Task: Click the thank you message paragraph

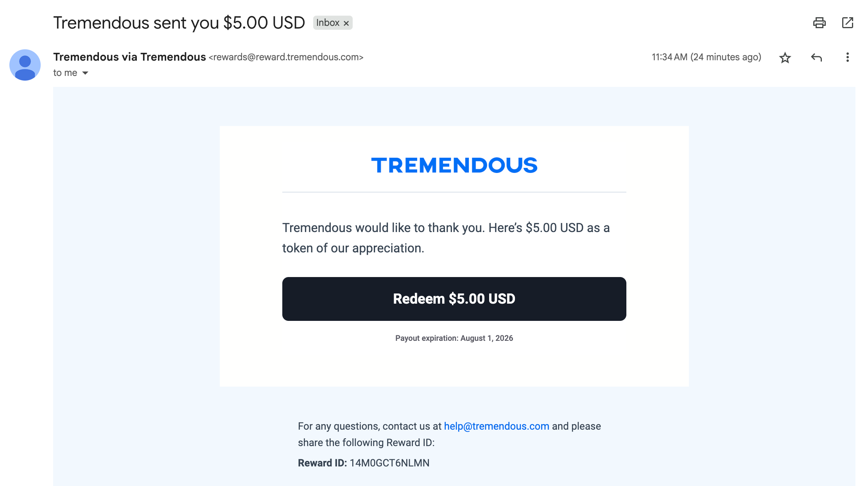Action: click(446, 238)
